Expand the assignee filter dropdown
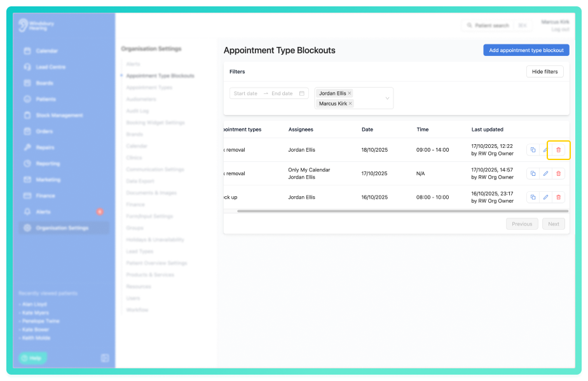 387,98
